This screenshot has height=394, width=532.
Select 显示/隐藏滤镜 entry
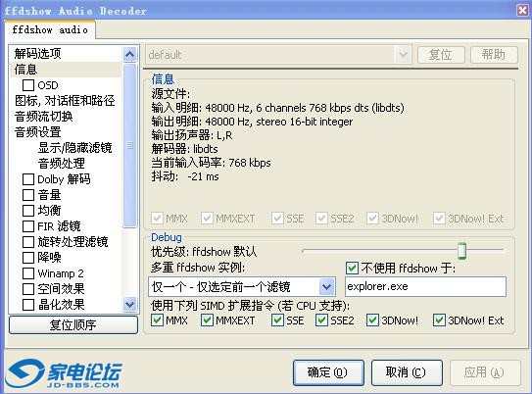click(74, 148)
